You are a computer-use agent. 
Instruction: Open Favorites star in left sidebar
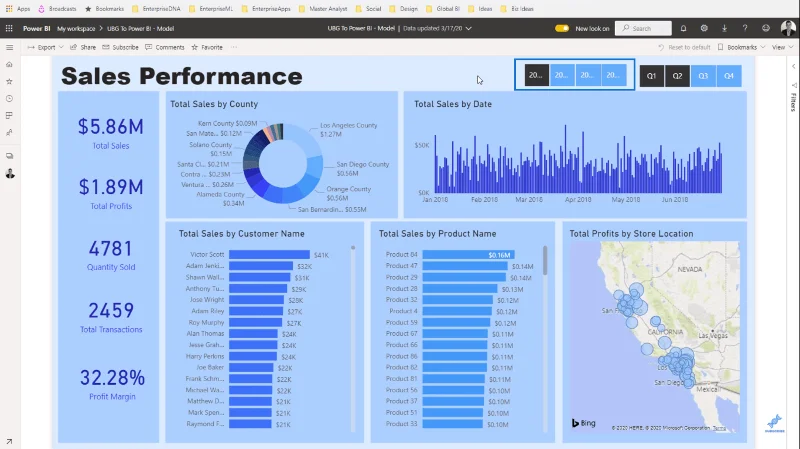9,82
